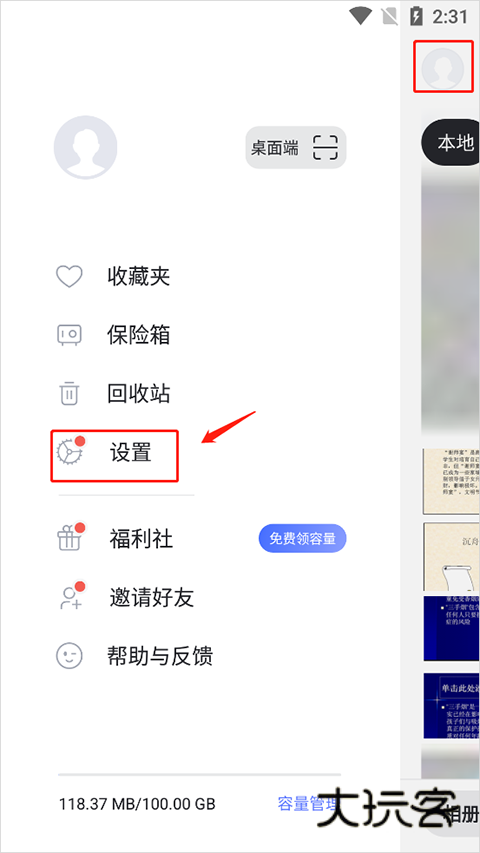480x853 pixels.
Task: Click the 免费领容量 button
Action: 303,539
